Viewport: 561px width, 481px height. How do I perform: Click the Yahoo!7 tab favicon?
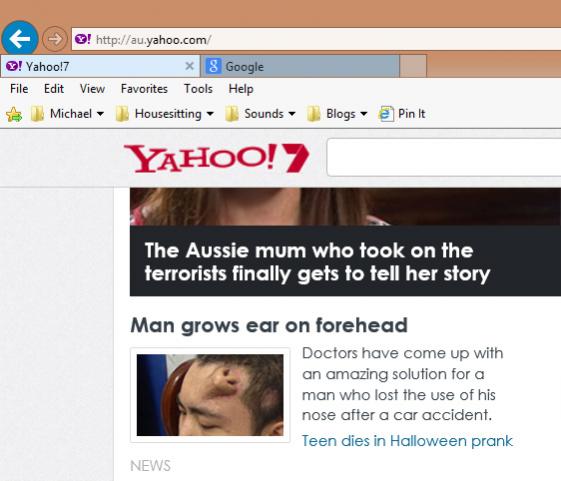(14, 66)
